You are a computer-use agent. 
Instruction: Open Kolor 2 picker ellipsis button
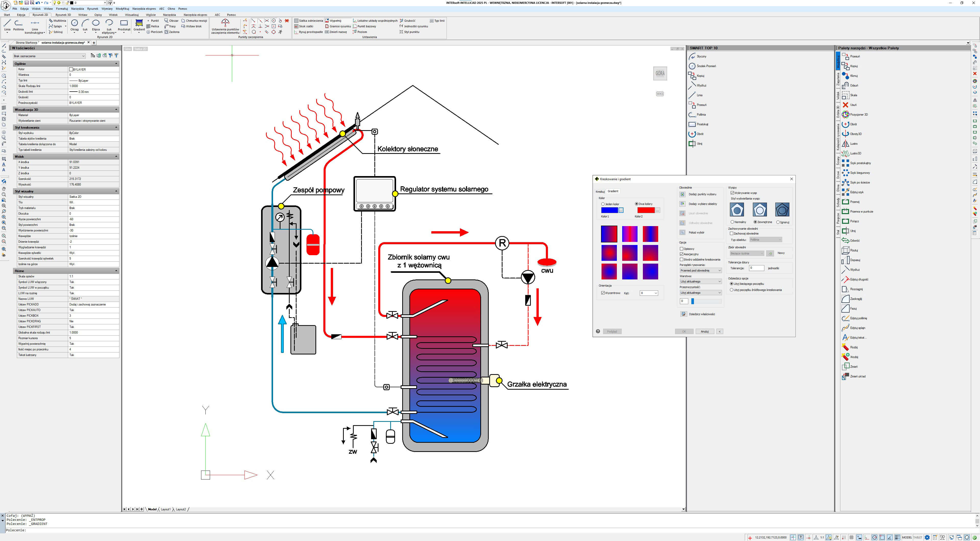(657, 210)
